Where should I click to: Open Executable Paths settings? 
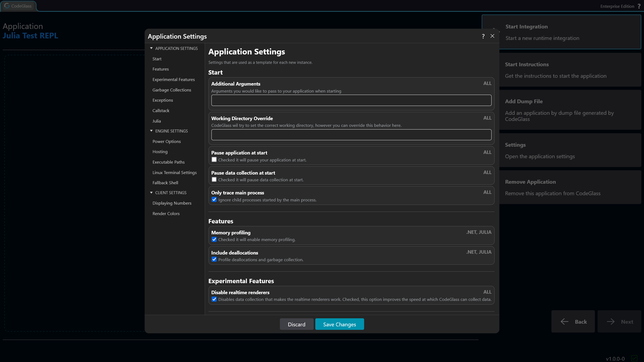click(169, 162)
